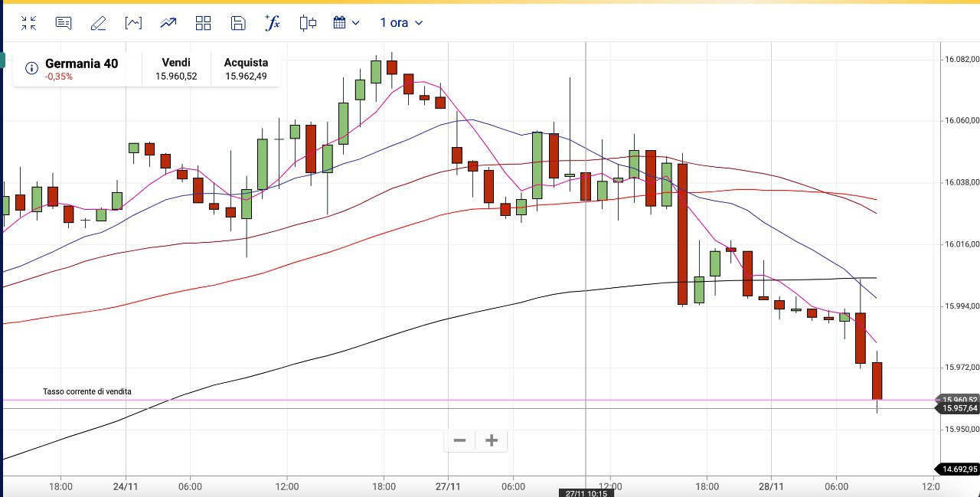Click the 24/11 date label on the time axis
The image size is (980, 497).
126,486
